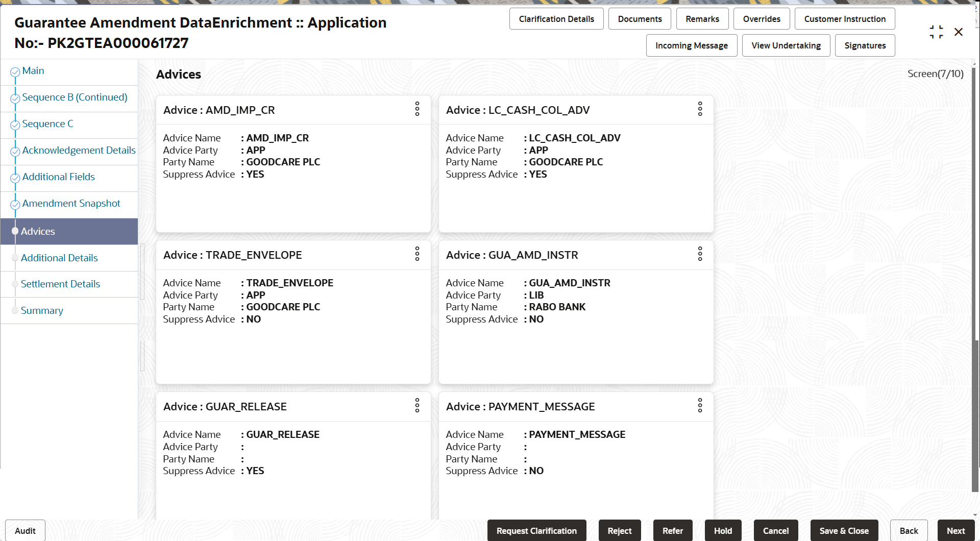980x541 pixels.
Task: Select the Advices step in sidebar
Action: tap(69, 232)
